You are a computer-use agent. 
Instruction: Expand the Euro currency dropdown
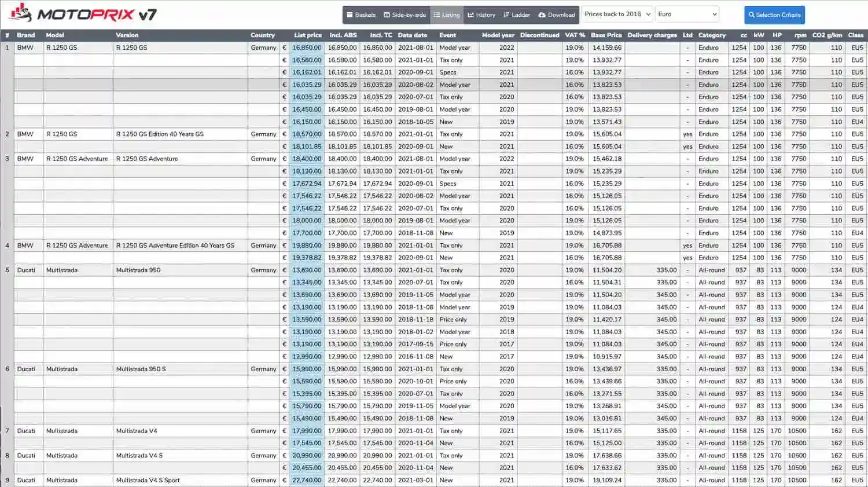(x=687, y=14)
